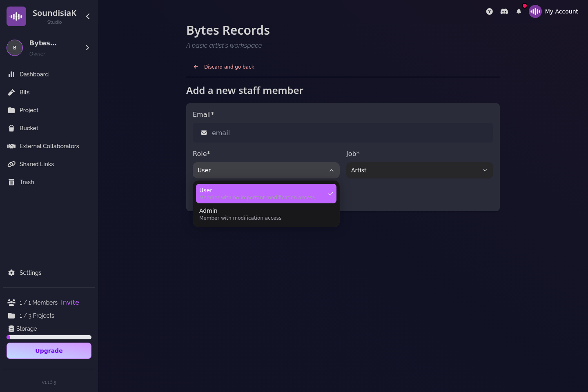The width and height of the screenshot is (588, 392).
Task: Open Bucket in the sidebar
Action: click(x=49, y=128)
